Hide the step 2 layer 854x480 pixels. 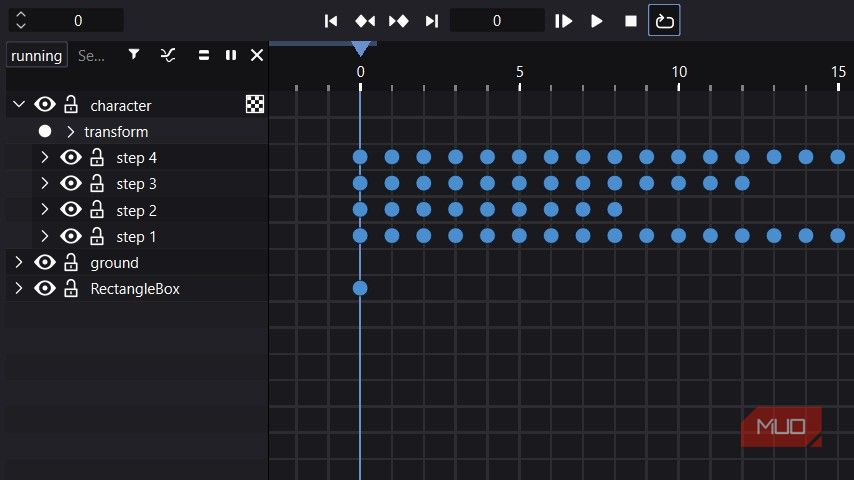pyautogui.click(x=71, y=209)
